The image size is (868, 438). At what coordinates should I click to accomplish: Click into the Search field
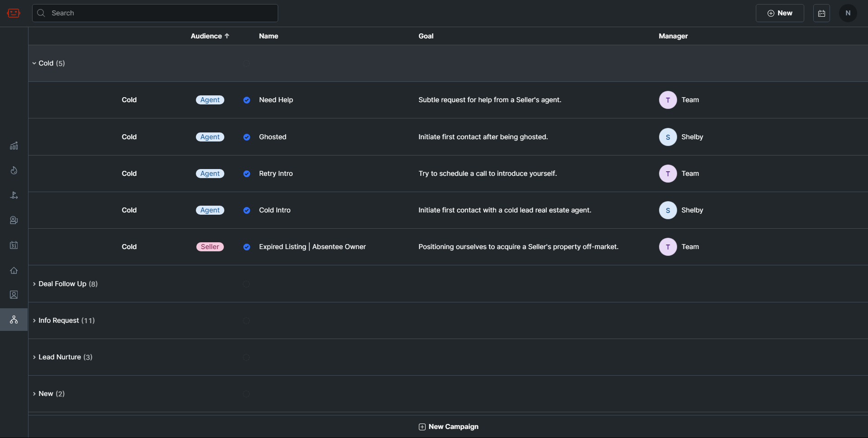pyautogui.click(x=155, y=13)
